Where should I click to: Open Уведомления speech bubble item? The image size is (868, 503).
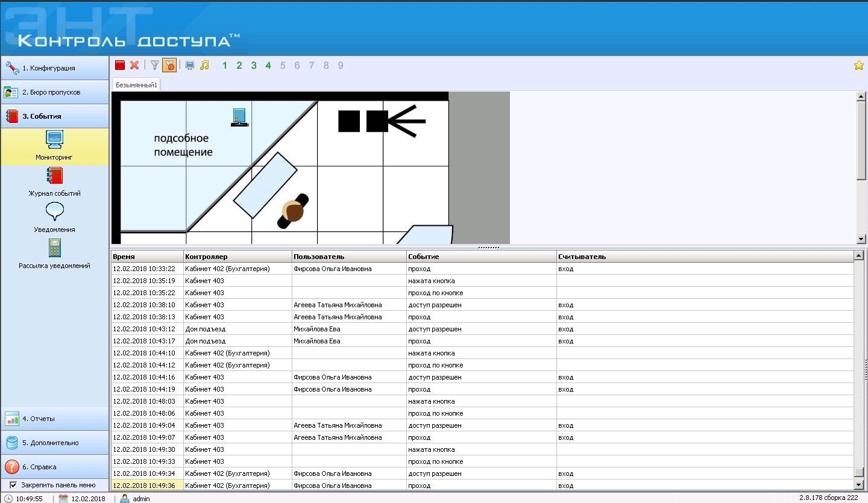pyautogui.click(x=54, y=218)
